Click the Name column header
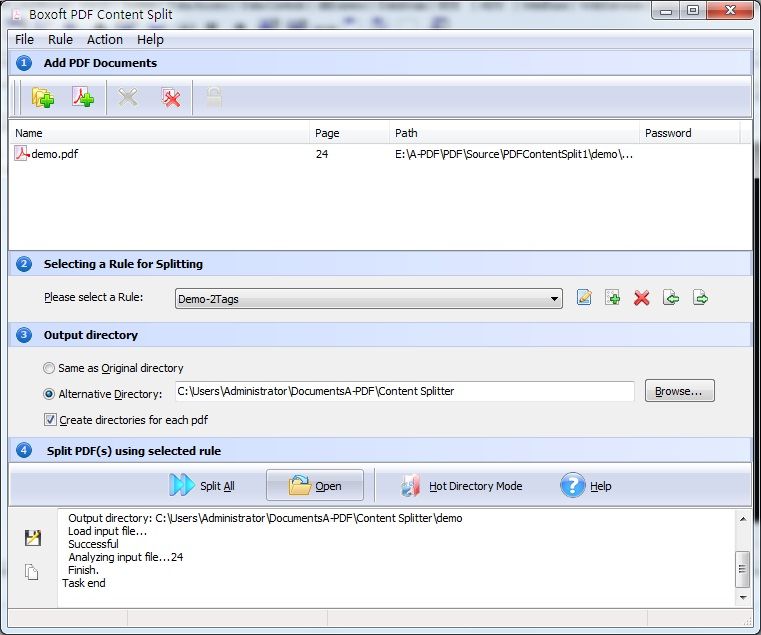761x635 pixels. pos(159,133)
